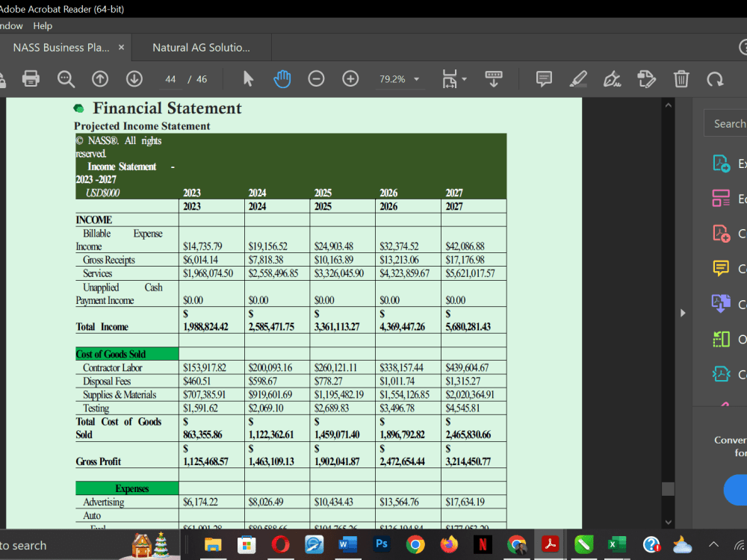
Task: Click the scrolling mode keyboard icon
Action: [494, 79]
